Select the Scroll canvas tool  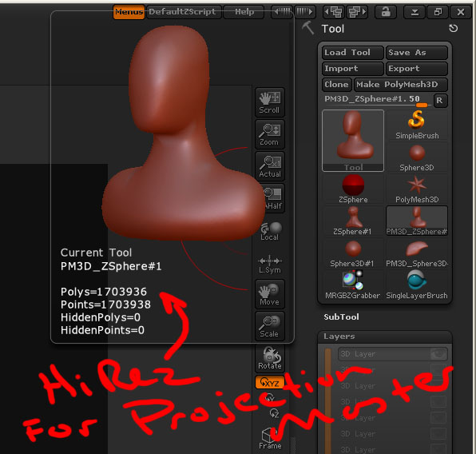coord(270,103)
